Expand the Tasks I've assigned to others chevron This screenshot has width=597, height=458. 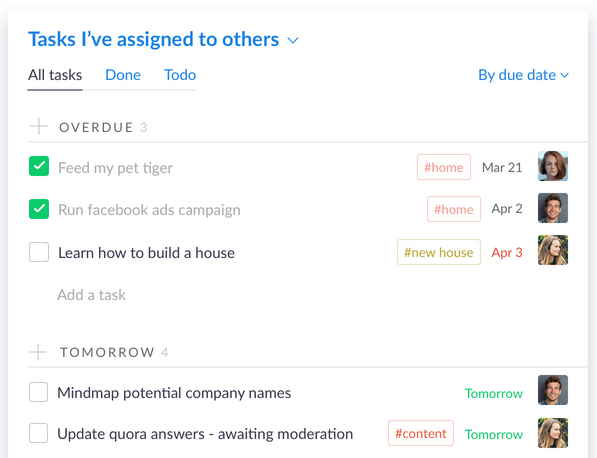pyautogui.click(x=293, y=40)
